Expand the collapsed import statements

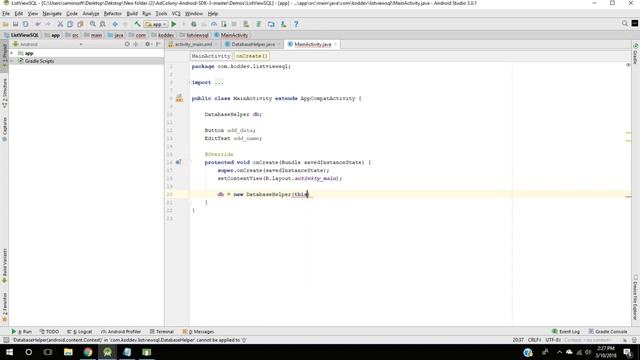tap(219, 82)
